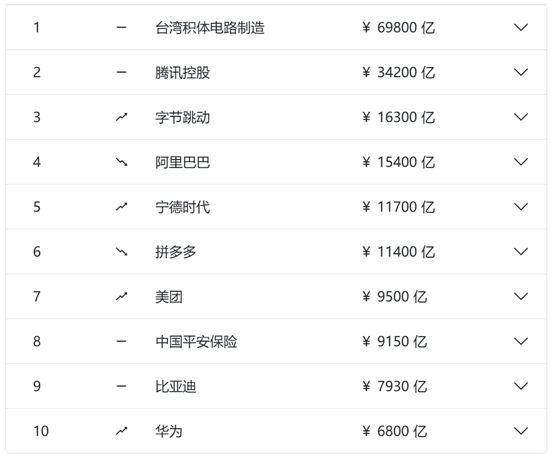554x457 pixels.
Task: Expand the 字节跳动 row chevron
Action: click(x=521, y=117)
